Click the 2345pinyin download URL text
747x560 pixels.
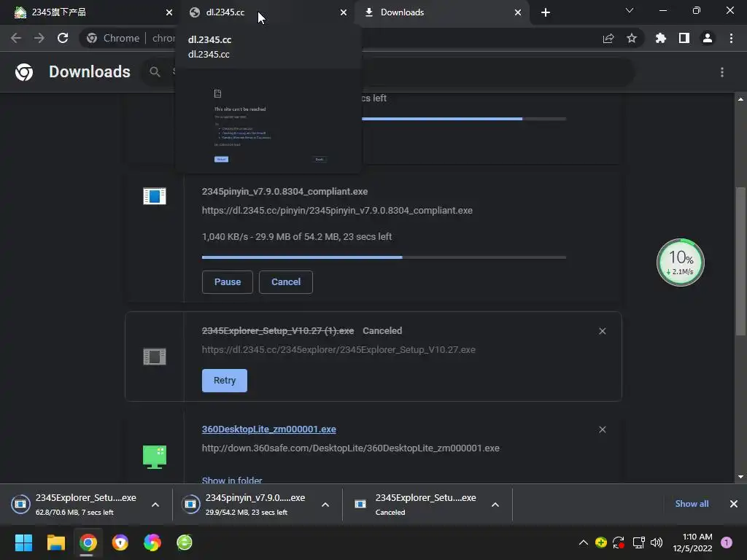(x=337, y=211)
